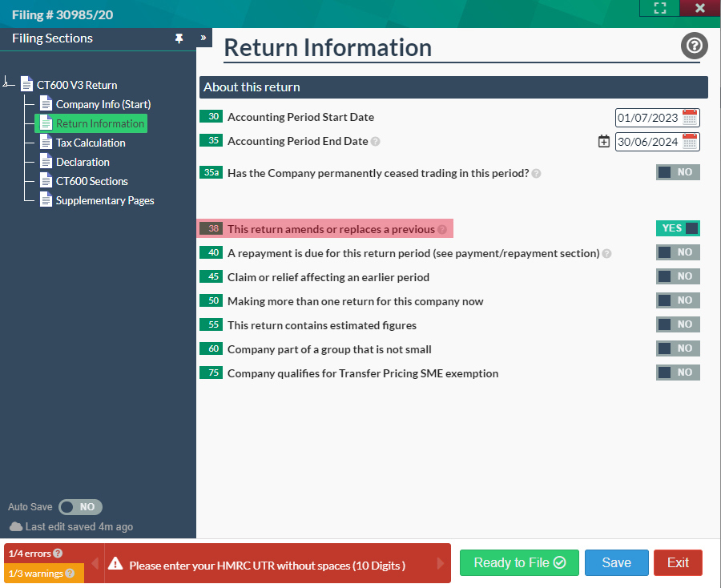Viewport: 721px width, 588px height.
Task: Show help next to warnings count
Action: point(70,574)
